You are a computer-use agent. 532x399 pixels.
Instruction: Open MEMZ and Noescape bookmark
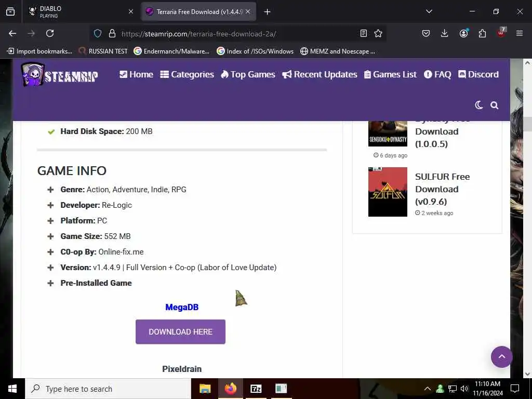click(x=338, y=51)
